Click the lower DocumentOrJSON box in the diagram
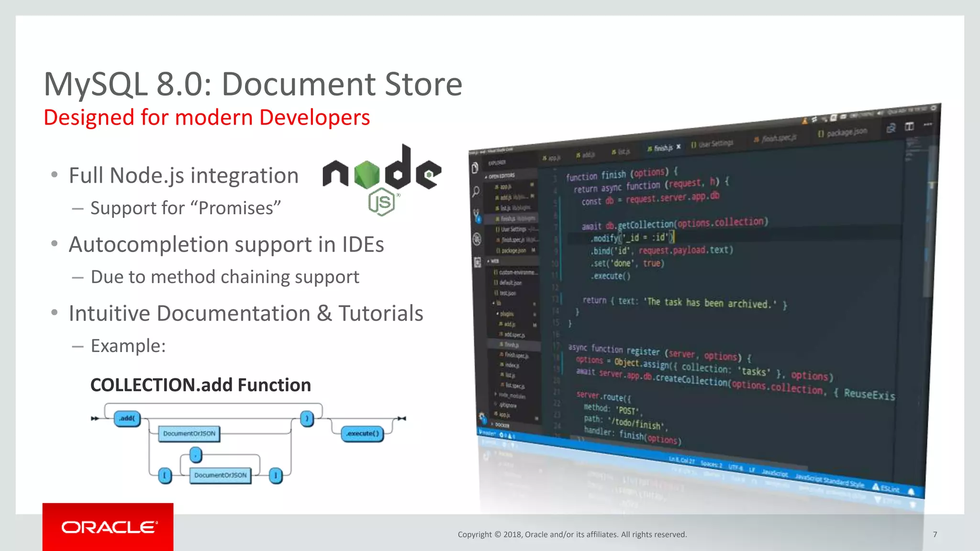 [220, 475]
